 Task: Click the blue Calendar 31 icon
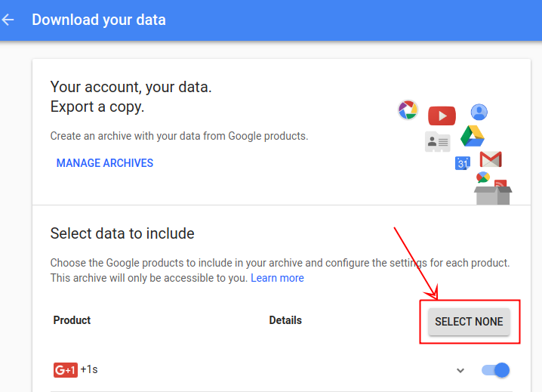(463, 162)
